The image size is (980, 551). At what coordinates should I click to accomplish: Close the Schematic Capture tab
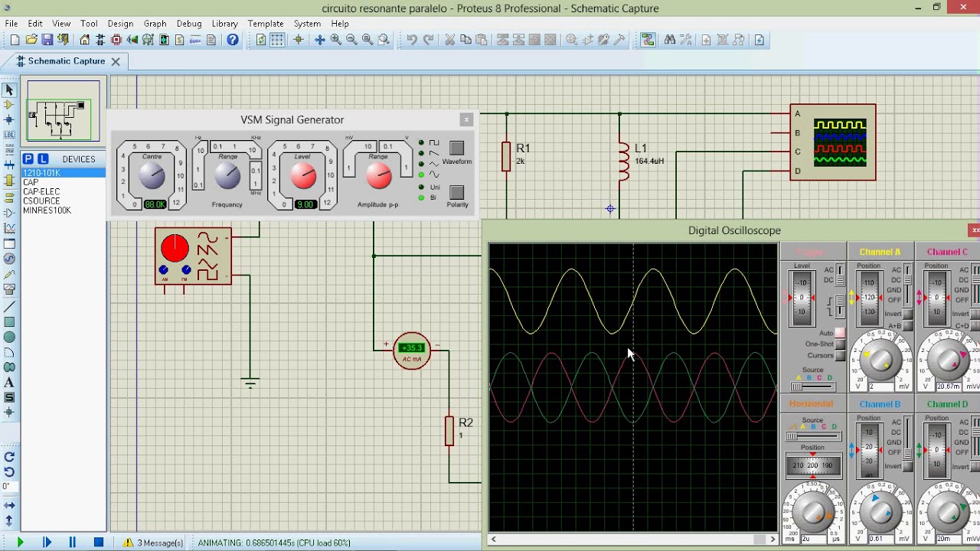click(116, 61)
